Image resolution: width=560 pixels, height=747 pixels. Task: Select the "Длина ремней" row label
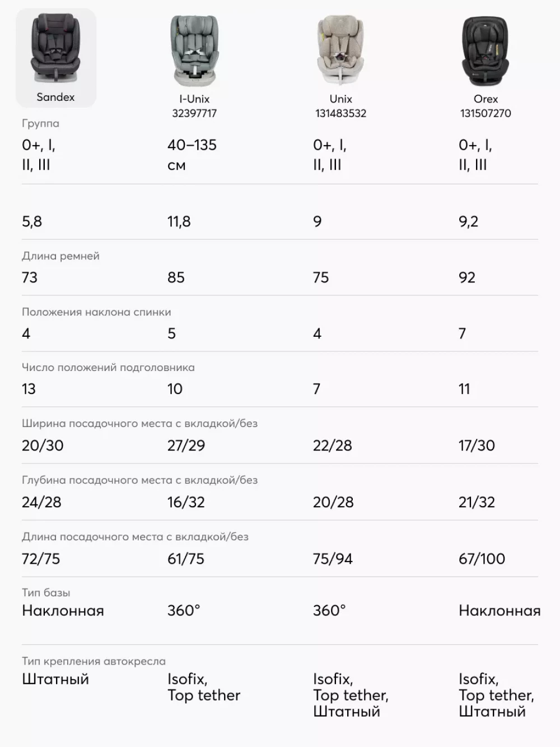pos(60,256)
